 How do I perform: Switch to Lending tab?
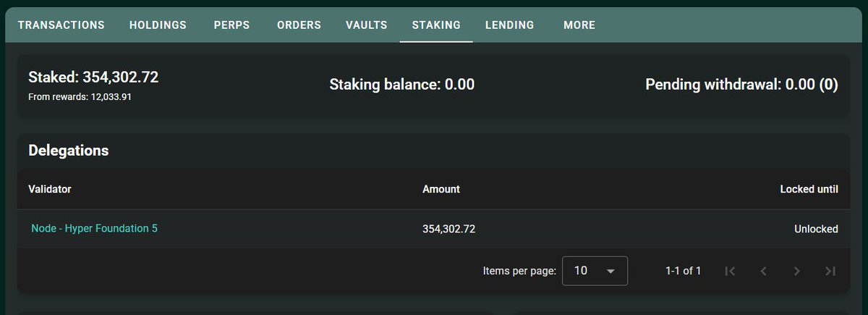coord(509,25)
